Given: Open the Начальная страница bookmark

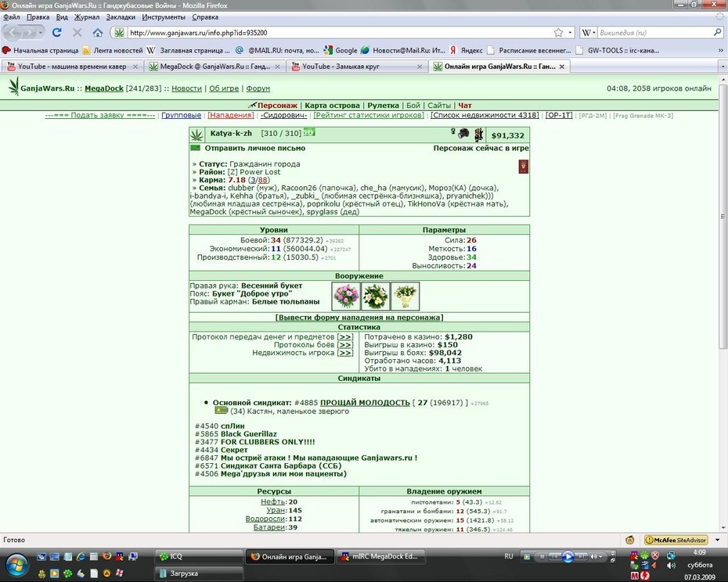Looking at the screenshot, I should (x=40, y=50).
